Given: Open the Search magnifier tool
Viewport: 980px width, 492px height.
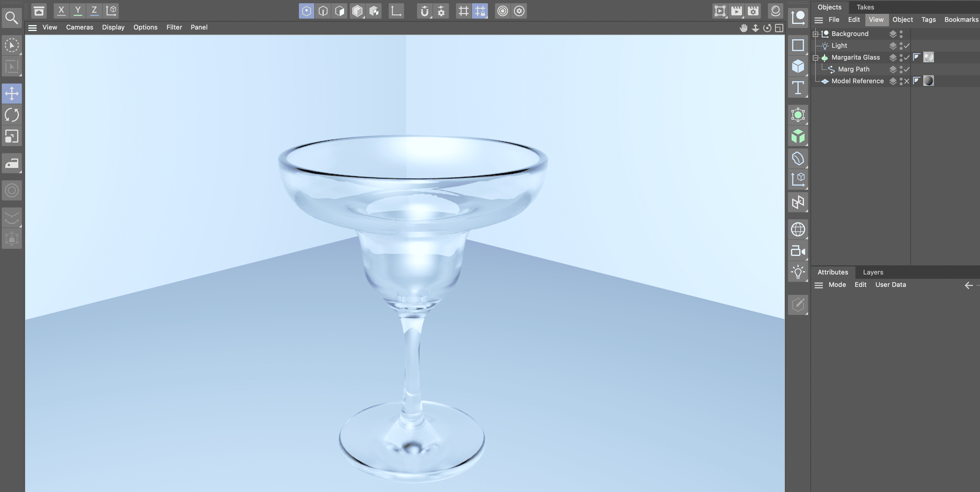Looking at the screenshot, I should pos(12,18).
